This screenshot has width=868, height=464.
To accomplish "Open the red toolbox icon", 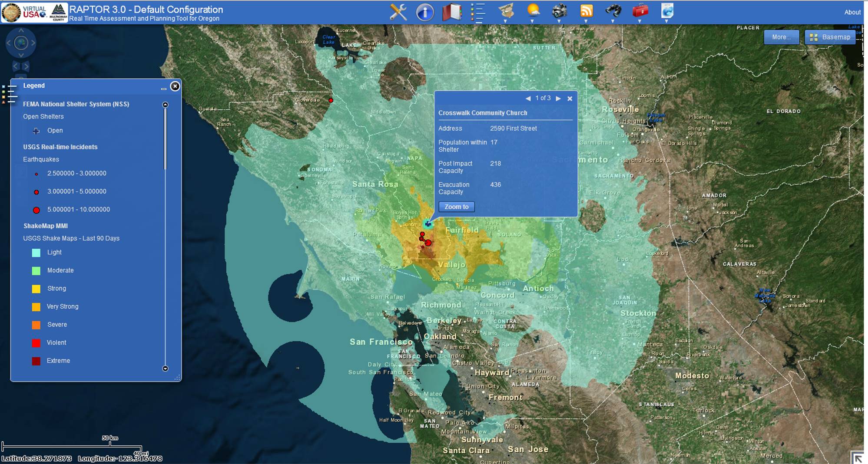I will [x=640, y=11].
